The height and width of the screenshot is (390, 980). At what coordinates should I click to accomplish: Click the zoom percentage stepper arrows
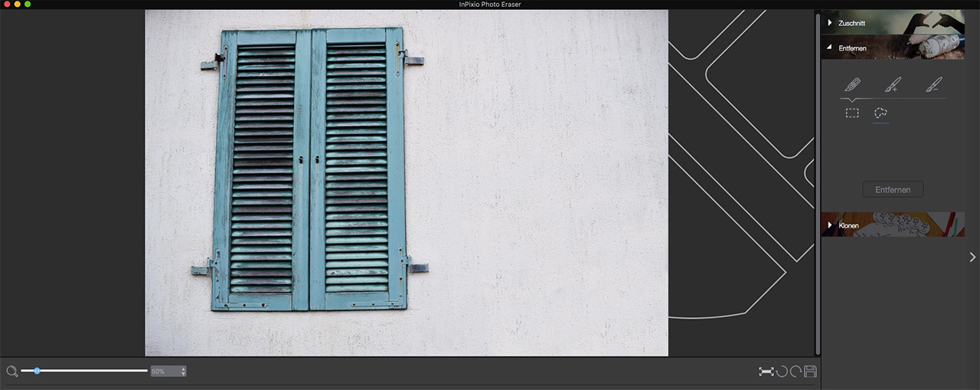point(183,372)
